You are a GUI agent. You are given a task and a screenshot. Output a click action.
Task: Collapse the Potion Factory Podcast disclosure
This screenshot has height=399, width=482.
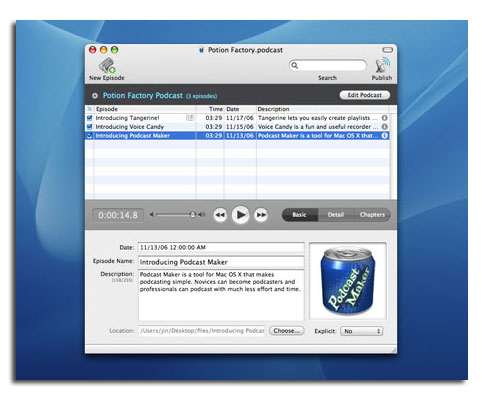pos(95,96)
